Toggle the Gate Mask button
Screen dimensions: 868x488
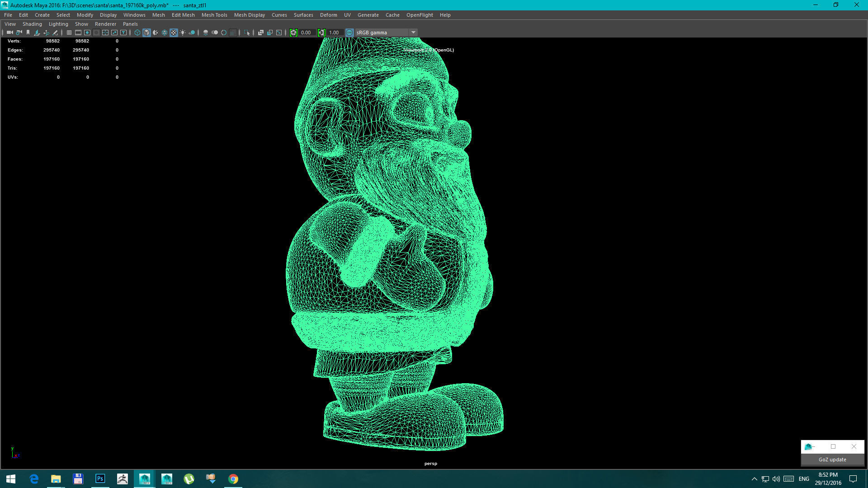(96, 33)
